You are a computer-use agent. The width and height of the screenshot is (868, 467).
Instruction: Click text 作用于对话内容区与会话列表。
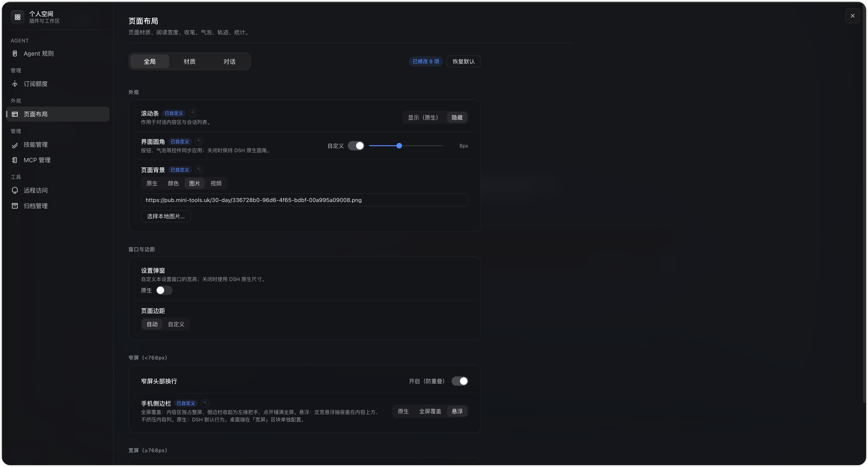click(177, 122)
